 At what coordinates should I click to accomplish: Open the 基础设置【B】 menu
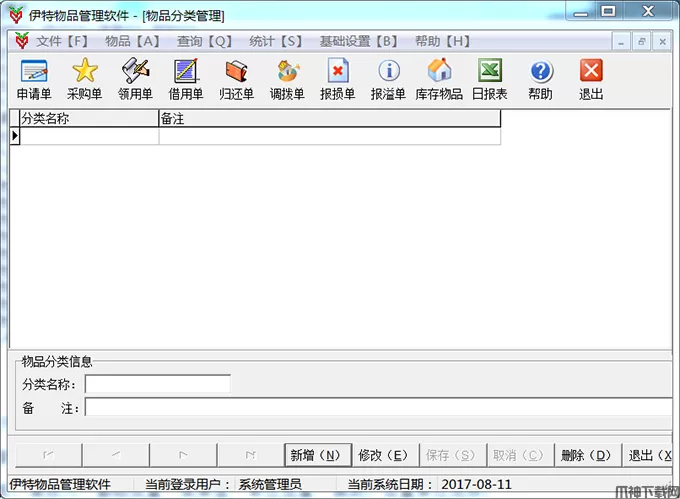(x=359, y=41)
